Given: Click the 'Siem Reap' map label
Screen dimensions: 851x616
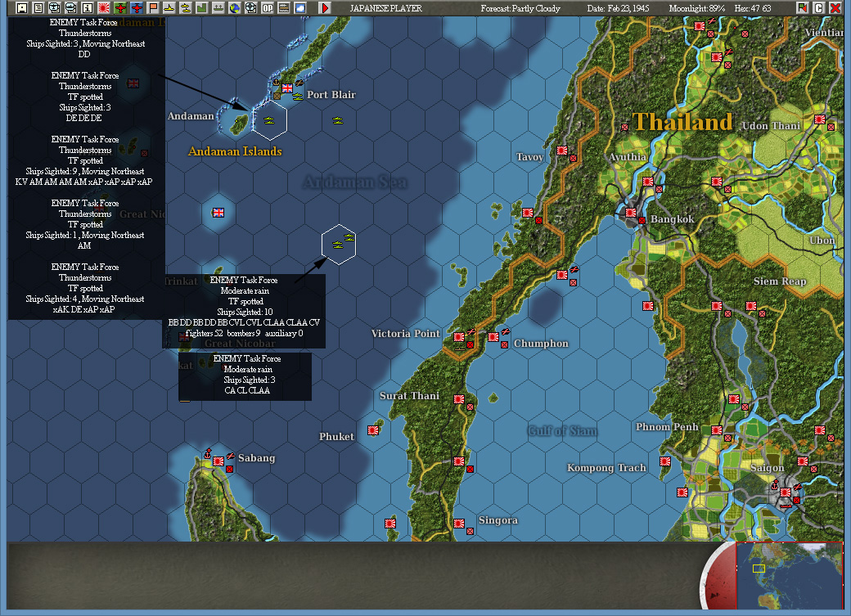Looking at the screenshot, I should [x=780, y=281].
